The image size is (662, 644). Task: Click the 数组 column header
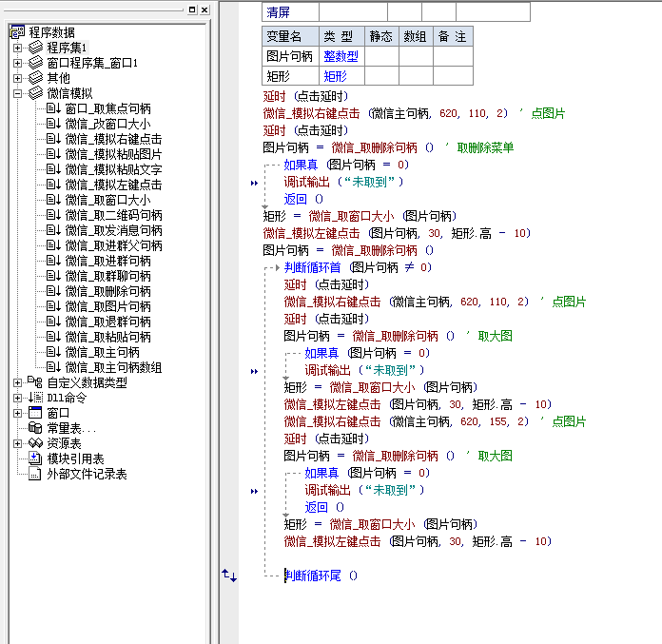tap(416, 36)
